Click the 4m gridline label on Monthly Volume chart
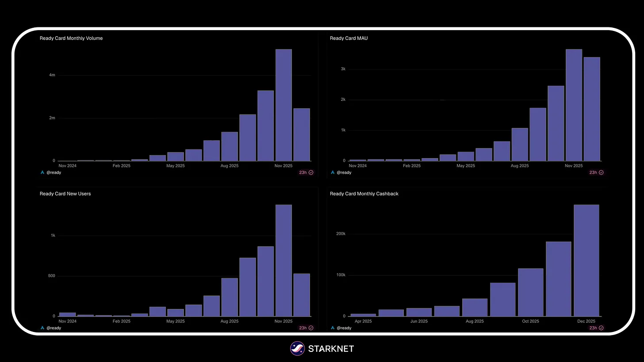 [x=52, y=75]
